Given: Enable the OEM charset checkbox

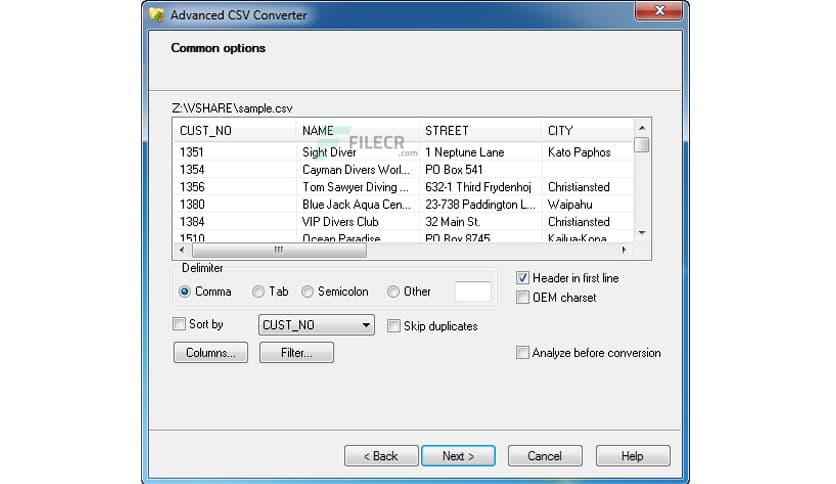Looking at the screenshot, I should [522, 297].
